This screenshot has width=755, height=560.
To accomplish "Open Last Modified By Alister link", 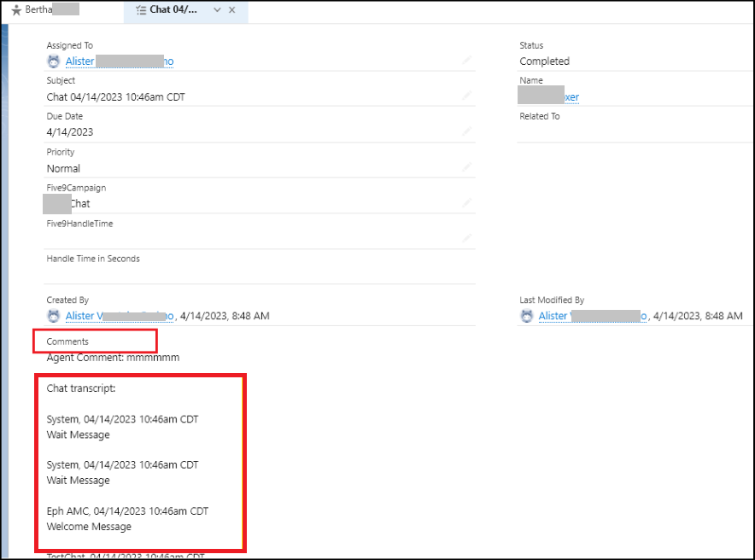I will point(593,316).
